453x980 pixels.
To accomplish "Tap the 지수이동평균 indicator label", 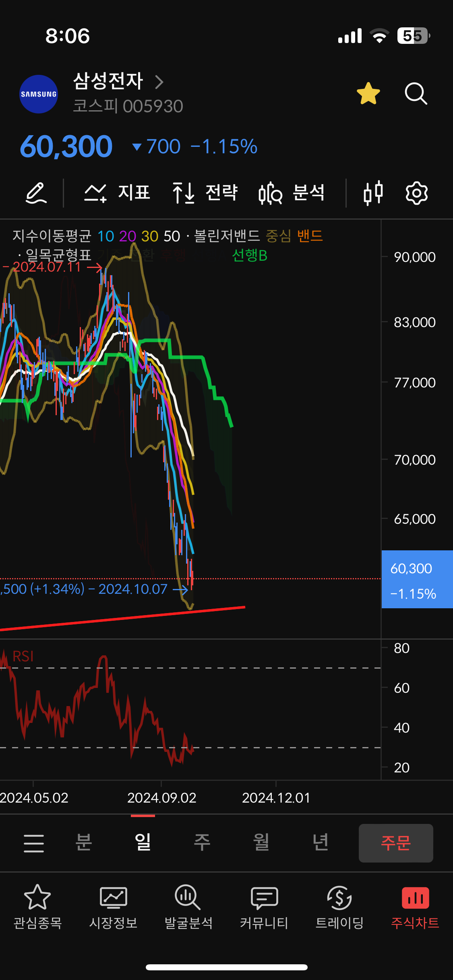I will pos(52,236).
